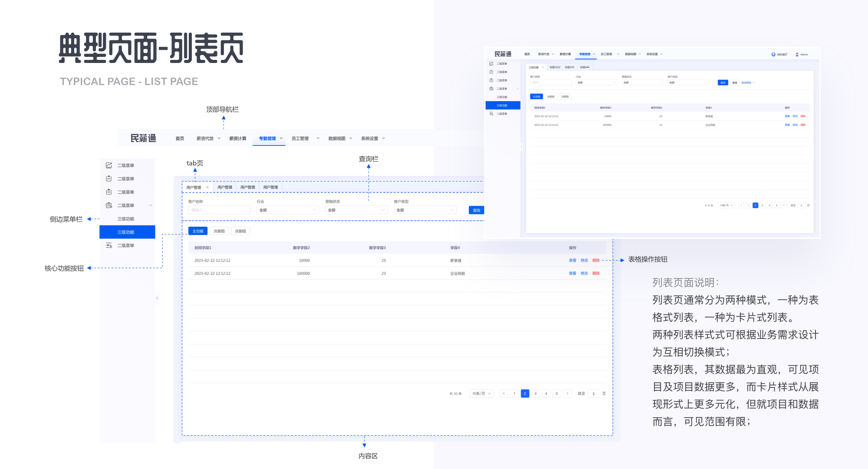
Task: Click 修改 in the 100000 row of large table
Action: point(584,274)
